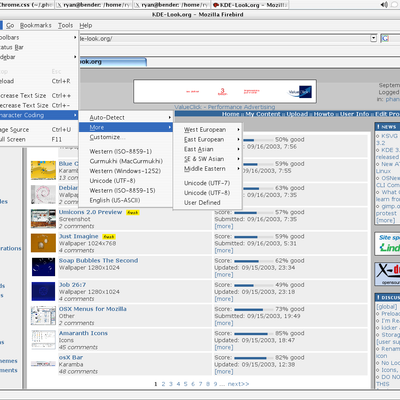
Task: Switch to the KDE-Look.org taskbar window
Action: (x=250, y=5)
